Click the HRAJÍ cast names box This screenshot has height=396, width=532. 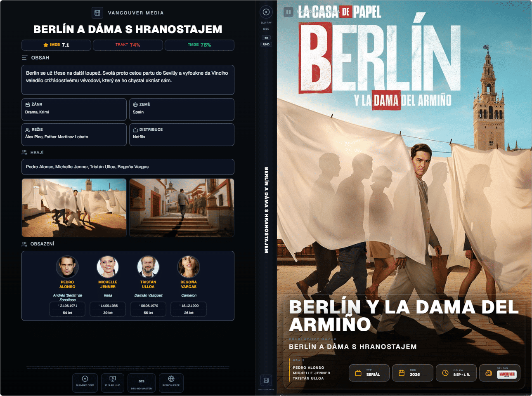point(128,167)
